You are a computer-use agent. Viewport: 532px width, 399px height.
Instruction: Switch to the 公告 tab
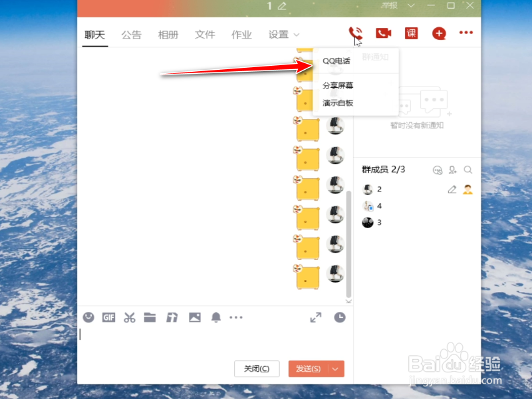point(131,35)
